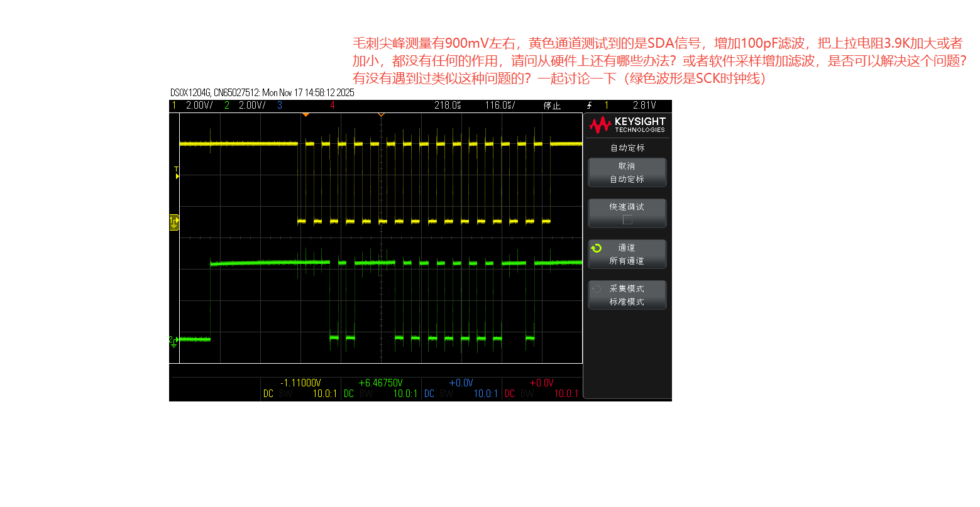The image size is (980, 507).
Task: Click the green channel 2 ground marker
Action: point(174,341)
